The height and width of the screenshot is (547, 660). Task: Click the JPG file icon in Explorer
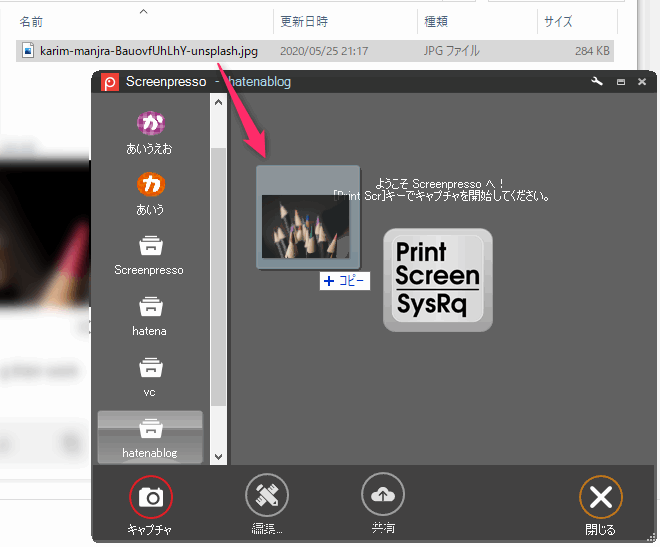click(x=28, y=51)
